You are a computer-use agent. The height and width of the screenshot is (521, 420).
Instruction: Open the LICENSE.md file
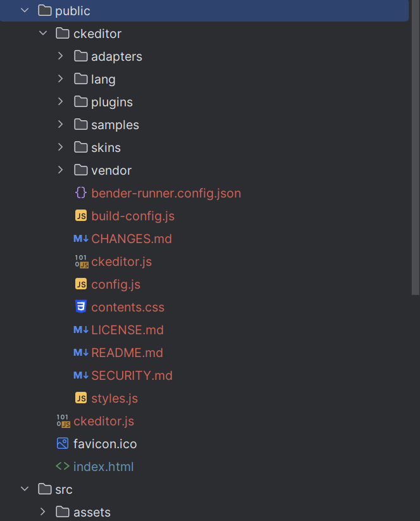(127, 329)
